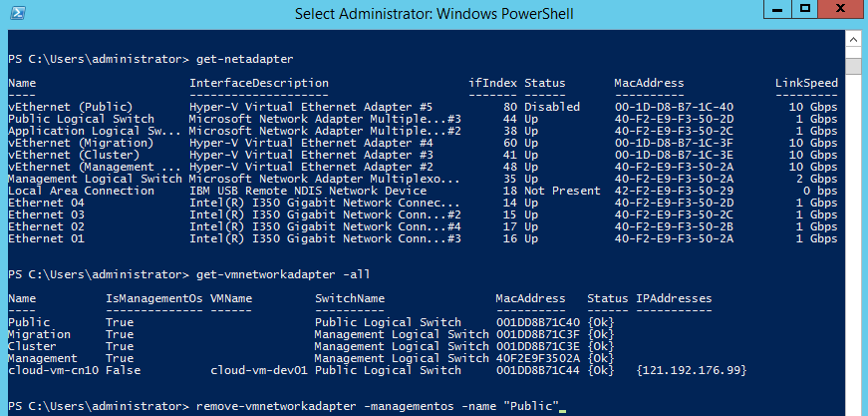Click the 'SwitchName' column header
This screenshot has height=416, width=868.
coord(350,298)
